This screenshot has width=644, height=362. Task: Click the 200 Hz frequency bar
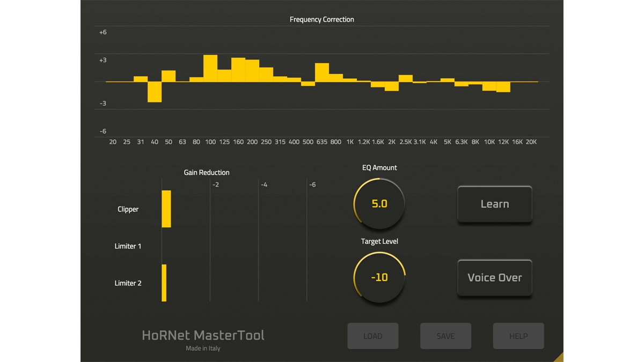(x=252, y=71)
